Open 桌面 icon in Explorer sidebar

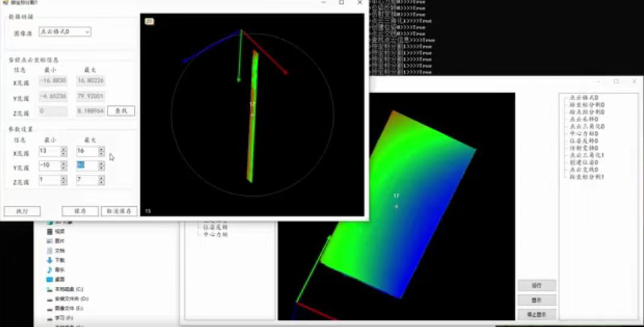pyautogui.click(x=50, y=280)
